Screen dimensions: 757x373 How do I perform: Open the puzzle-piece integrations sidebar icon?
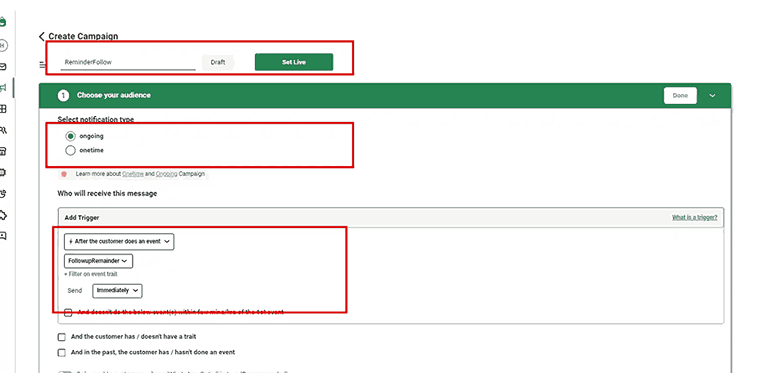[x=3, y=215]
